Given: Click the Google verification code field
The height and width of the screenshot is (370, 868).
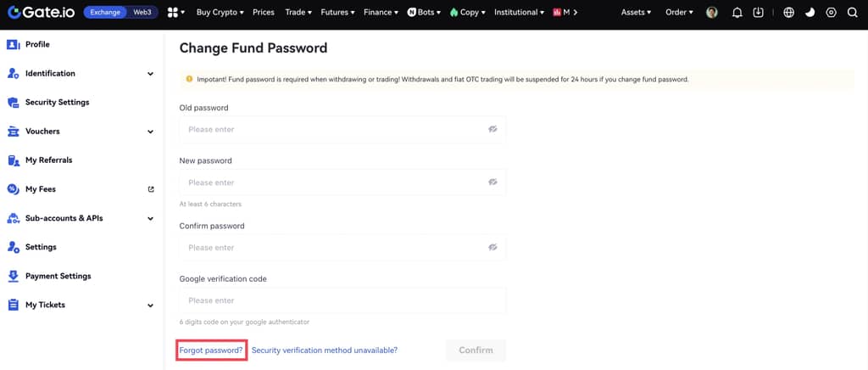Looking at the screenshot, I should pyautogui.click(x=342, y=300).
